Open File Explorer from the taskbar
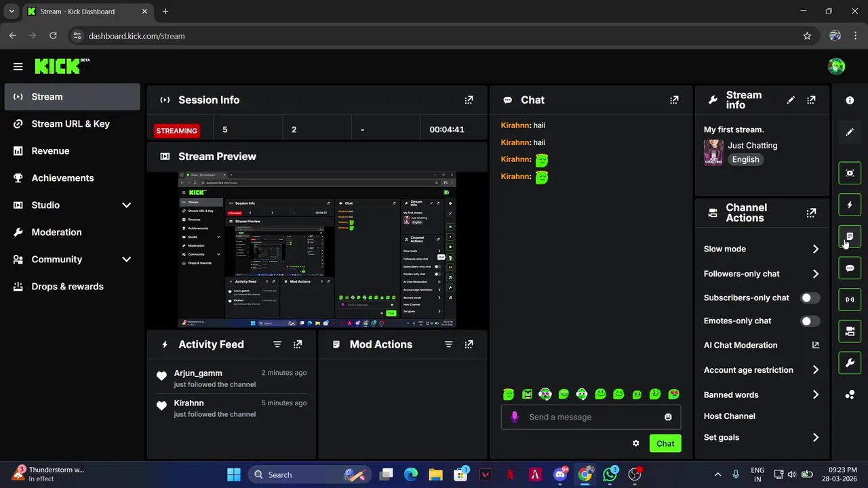Screen dimensions: 868x488 [435, 474]
